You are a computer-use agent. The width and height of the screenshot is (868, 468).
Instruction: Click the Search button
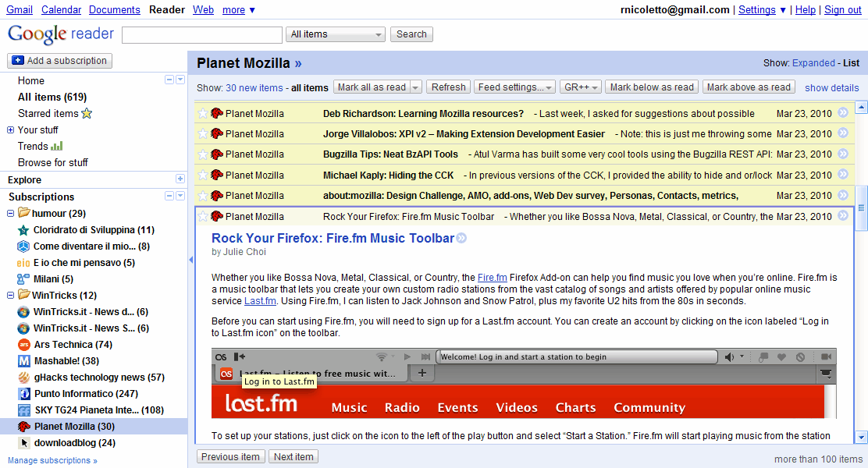click(x=411, y=34)
